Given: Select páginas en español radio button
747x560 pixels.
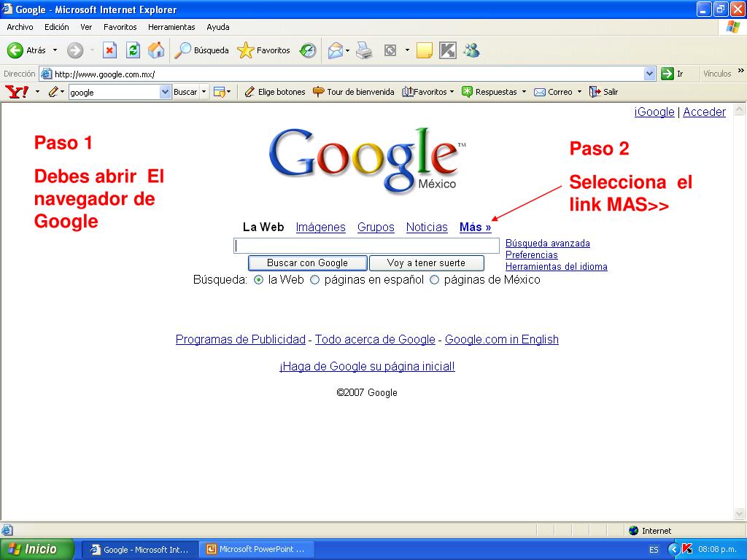Looking at the screenshot, I should click(315, 280).
